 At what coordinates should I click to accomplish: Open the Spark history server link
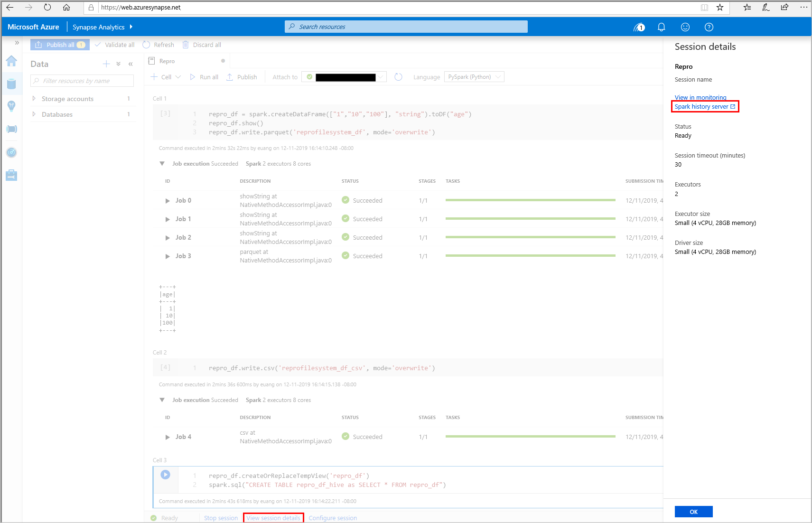(705, 107)
